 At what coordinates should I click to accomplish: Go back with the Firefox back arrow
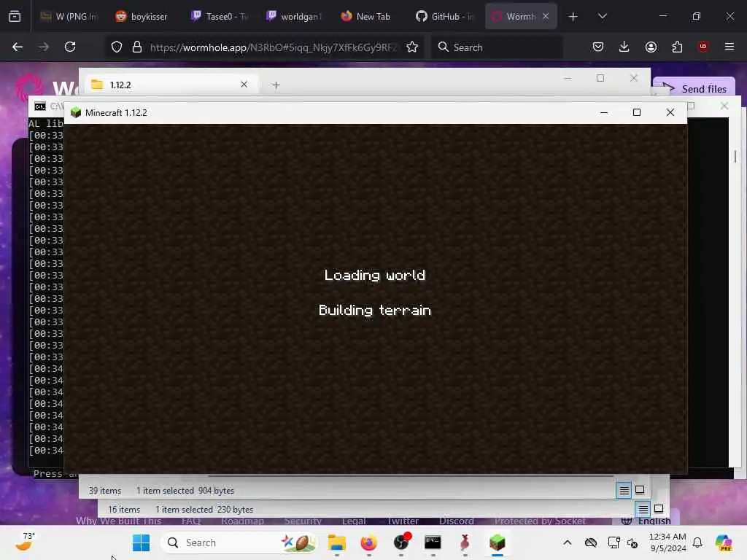coord(18,47)
